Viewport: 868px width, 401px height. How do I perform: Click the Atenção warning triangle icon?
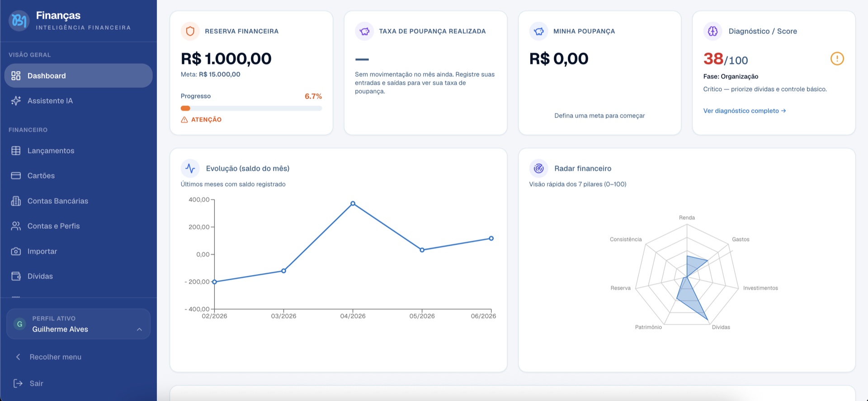point(184,120)
